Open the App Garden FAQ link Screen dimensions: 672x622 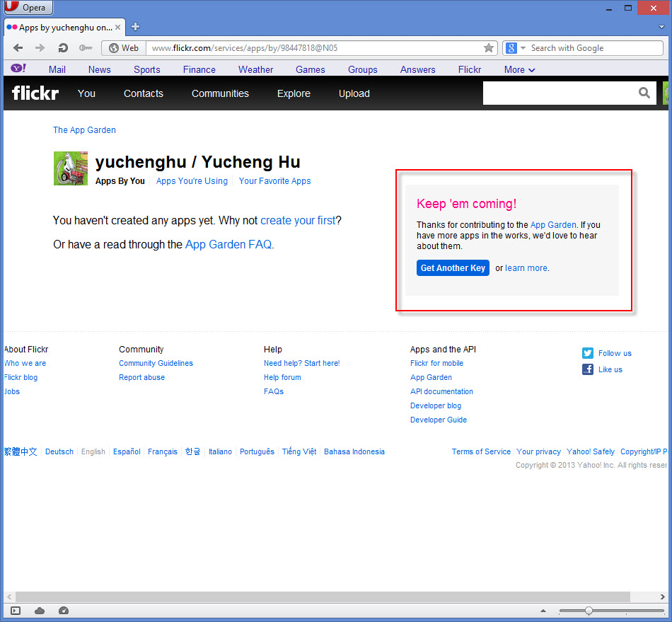coord(228,244)
